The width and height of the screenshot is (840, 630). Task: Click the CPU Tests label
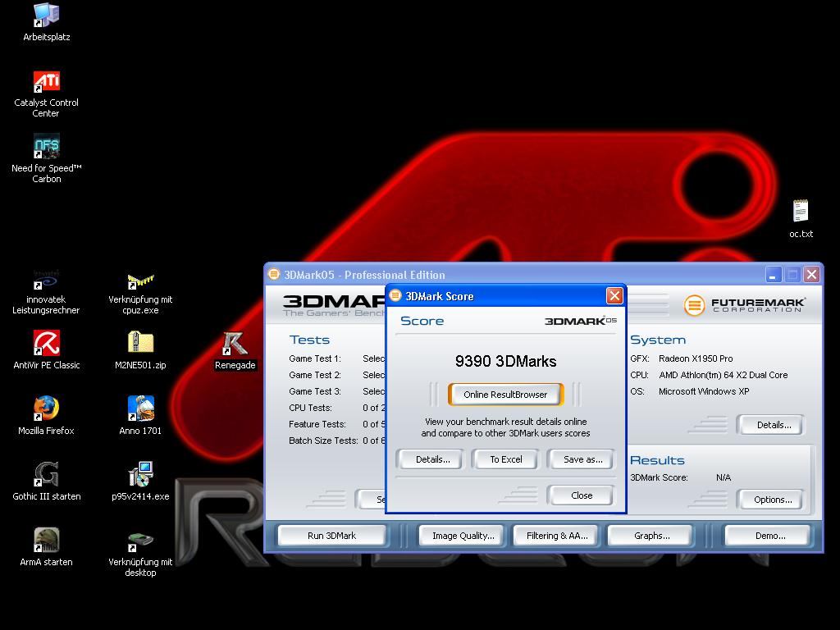coord(310,409)
